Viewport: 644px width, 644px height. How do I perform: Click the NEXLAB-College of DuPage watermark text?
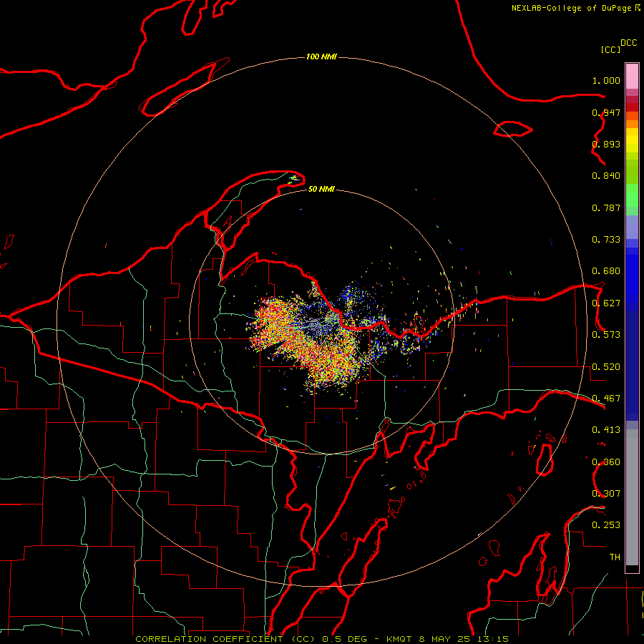click(571, 8)
